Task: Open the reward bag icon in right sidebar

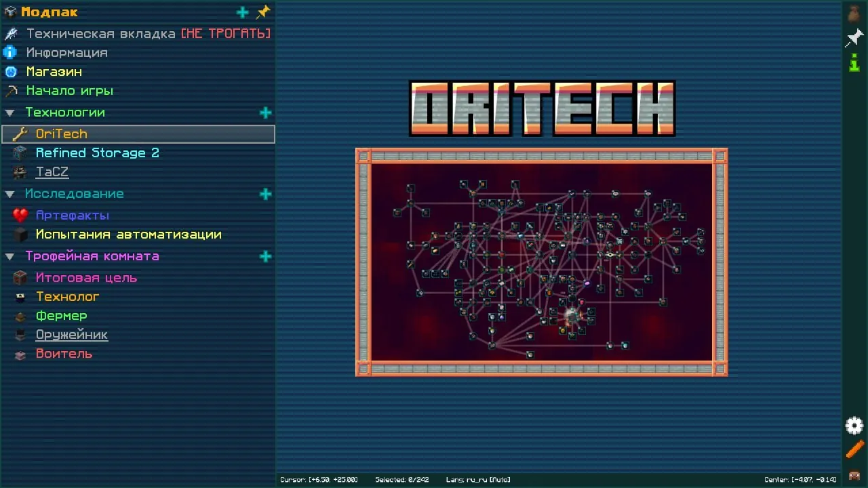Action: [x=854, y=13]
